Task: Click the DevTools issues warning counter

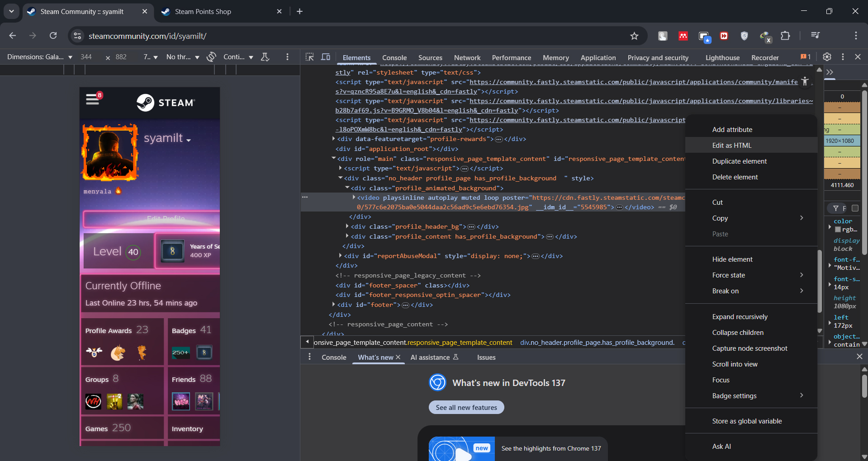Action: [x=806, y=57]
